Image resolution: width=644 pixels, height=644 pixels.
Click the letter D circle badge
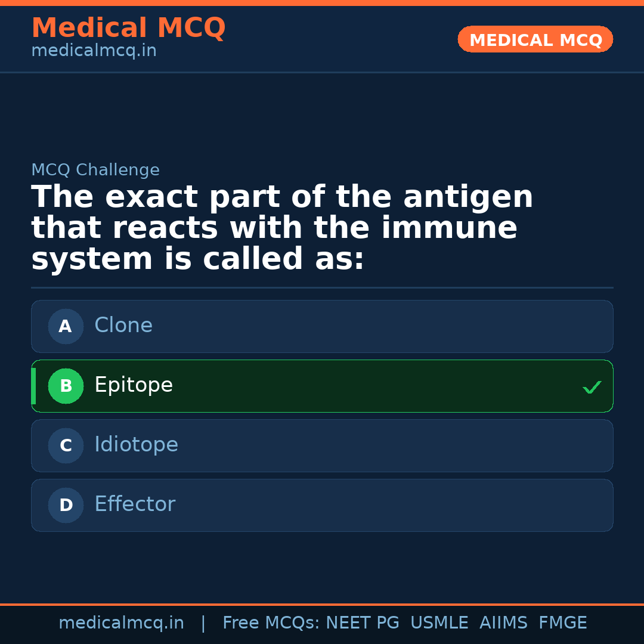click(66, 505)
